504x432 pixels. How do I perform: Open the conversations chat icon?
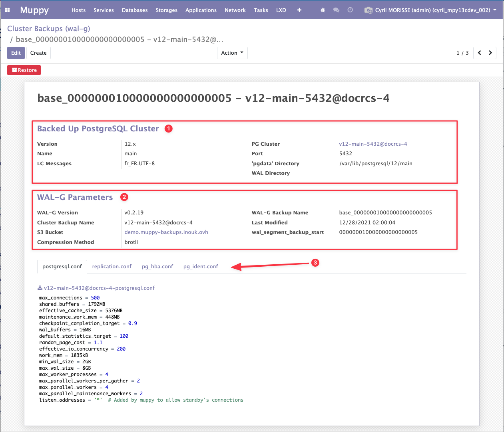point(336,10)
